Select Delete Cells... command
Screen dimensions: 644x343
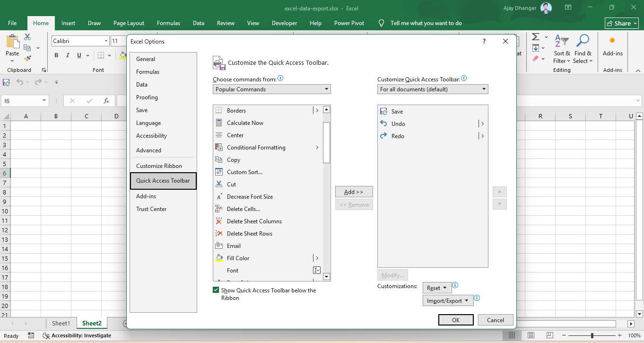[268, 209]
